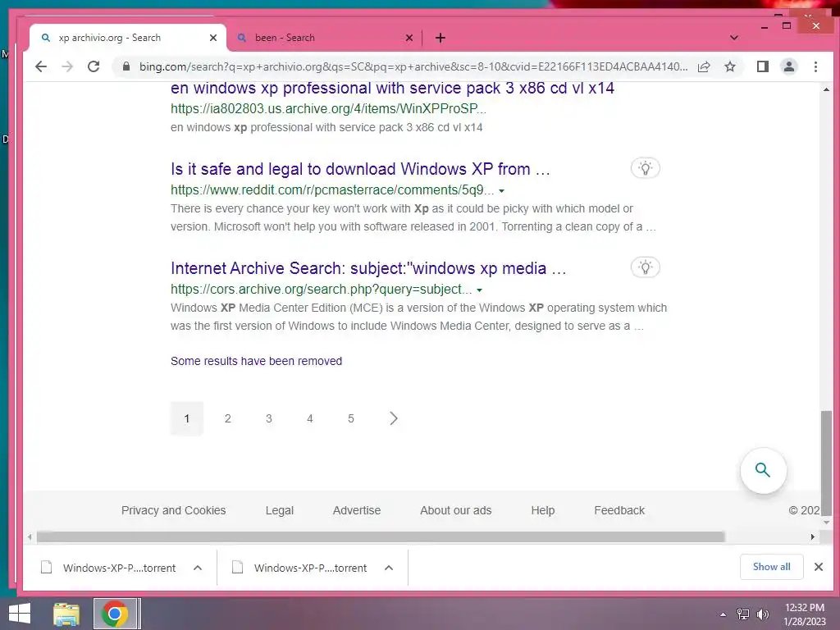
Task: Click lightbulb icon beside Internet Archive result
Action: 645,267
